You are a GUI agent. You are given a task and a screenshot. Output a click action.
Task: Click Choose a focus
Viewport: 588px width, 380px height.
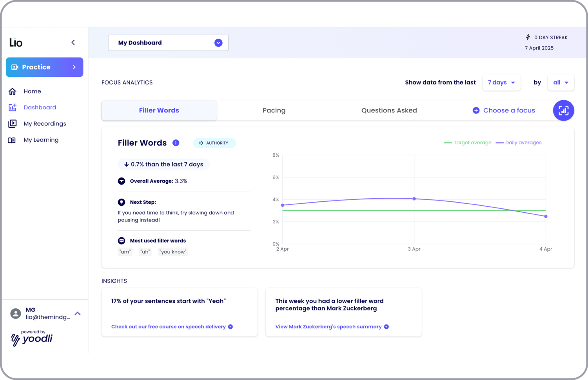tap(504, 110)
